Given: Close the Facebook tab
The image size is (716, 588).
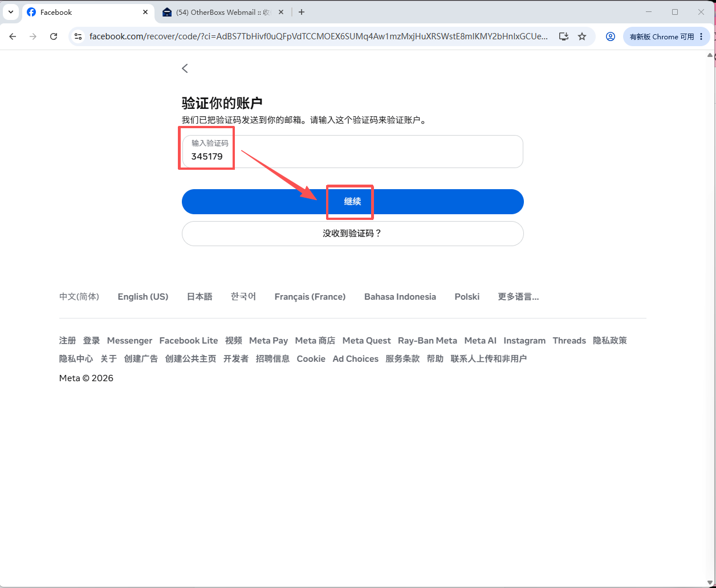Looking at the screenshot, I should point(145,12).
